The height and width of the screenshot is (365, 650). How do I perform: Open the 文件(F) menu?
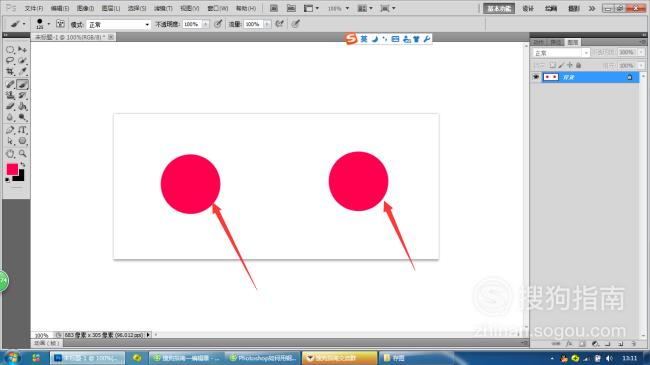click(34, 8)
